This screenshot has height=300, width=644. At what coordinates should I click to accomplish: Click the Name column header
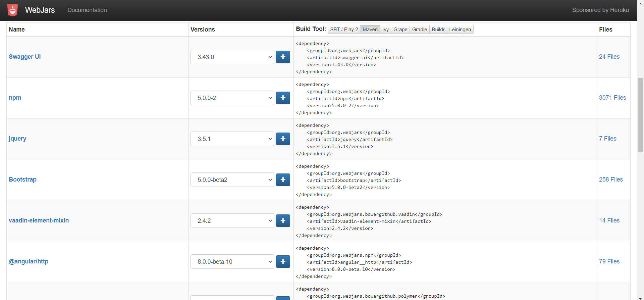point(17,30)
